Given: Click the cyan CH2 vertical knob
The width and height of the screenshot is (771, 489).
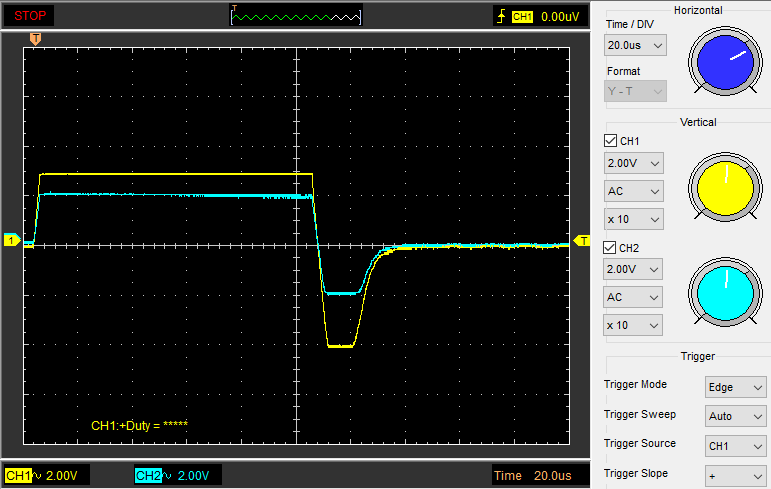Looking at the screenshot, I should click(724, 293).
